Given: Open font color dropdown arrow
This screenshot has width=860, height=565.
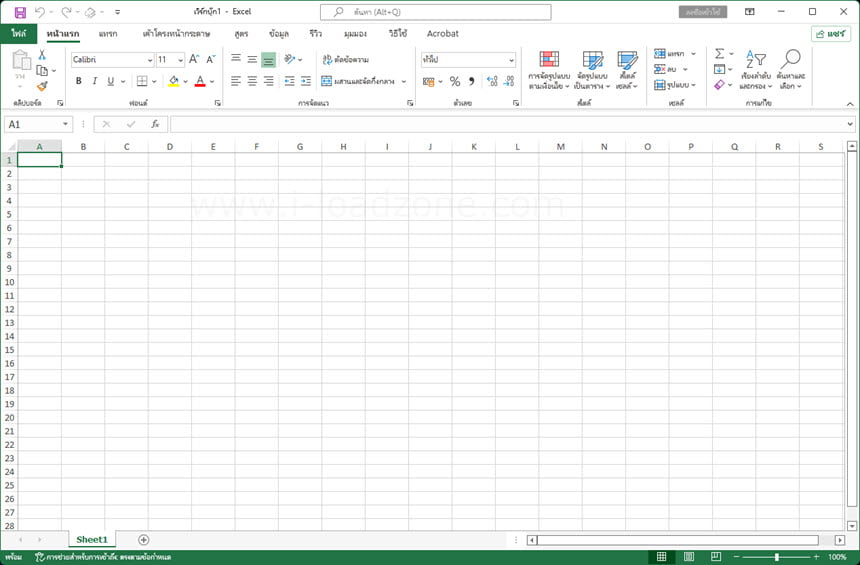Looking at the screenshot, I should [x=212, y=81].
